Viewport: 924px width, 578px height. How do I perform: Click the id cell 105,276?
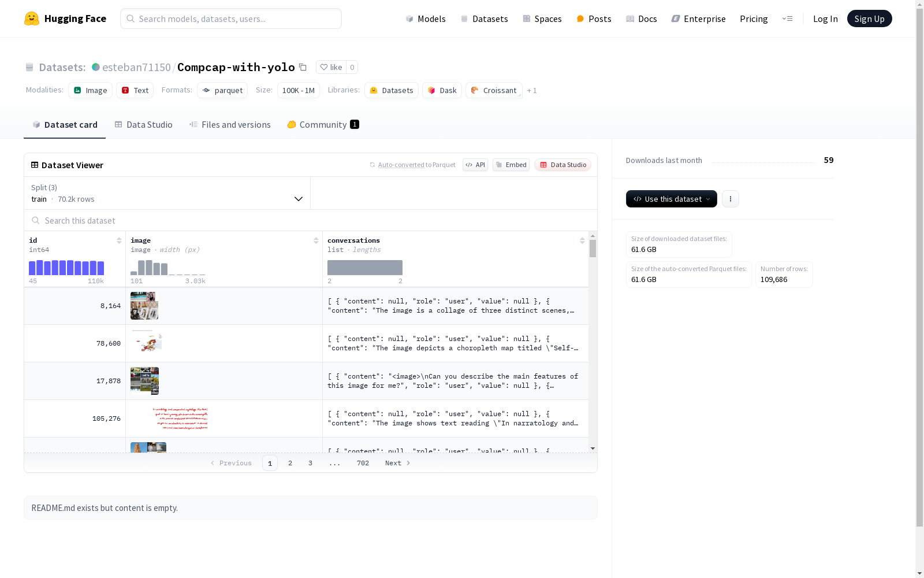tap(75, 418)
